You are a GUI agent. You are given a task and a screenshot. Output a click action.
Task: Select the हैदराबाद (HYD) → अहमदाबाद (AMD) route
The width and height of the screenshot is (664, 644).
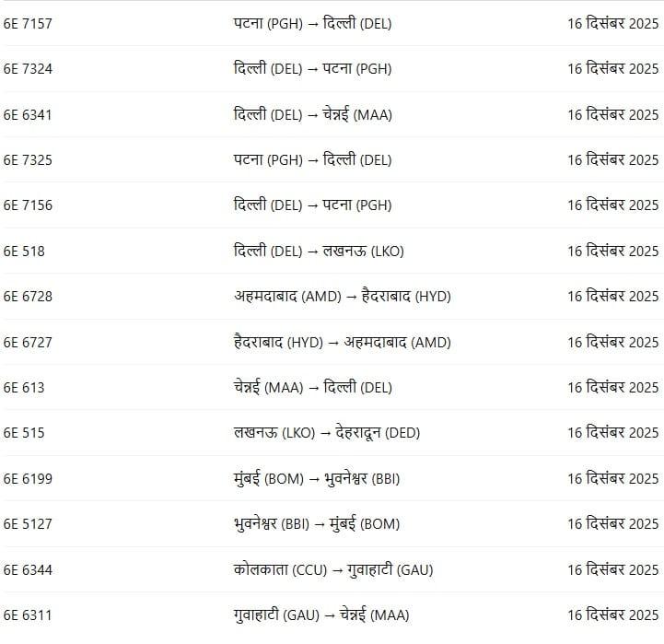click(343, 343)
